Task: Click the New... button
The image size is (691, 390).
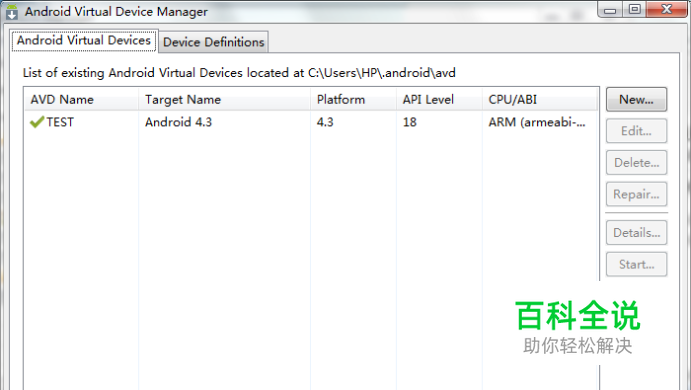Action: 636,100
